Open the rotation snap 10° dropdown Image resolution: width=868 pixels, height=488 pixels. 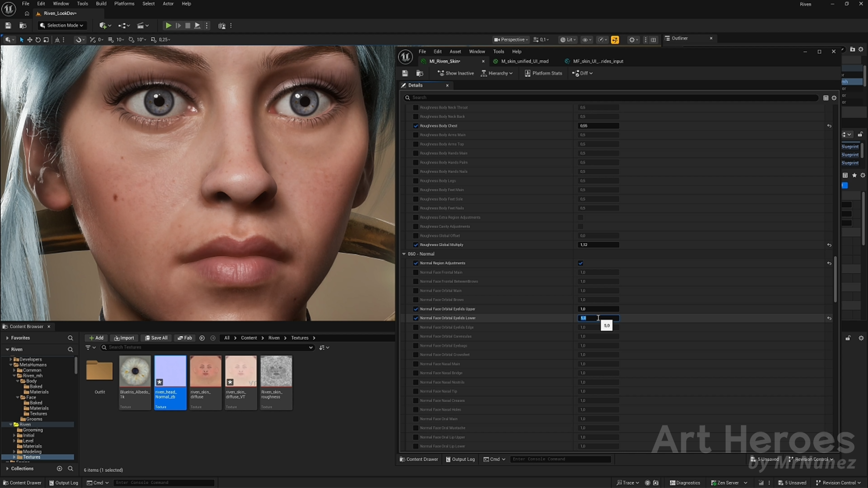(x=137, y=40)
